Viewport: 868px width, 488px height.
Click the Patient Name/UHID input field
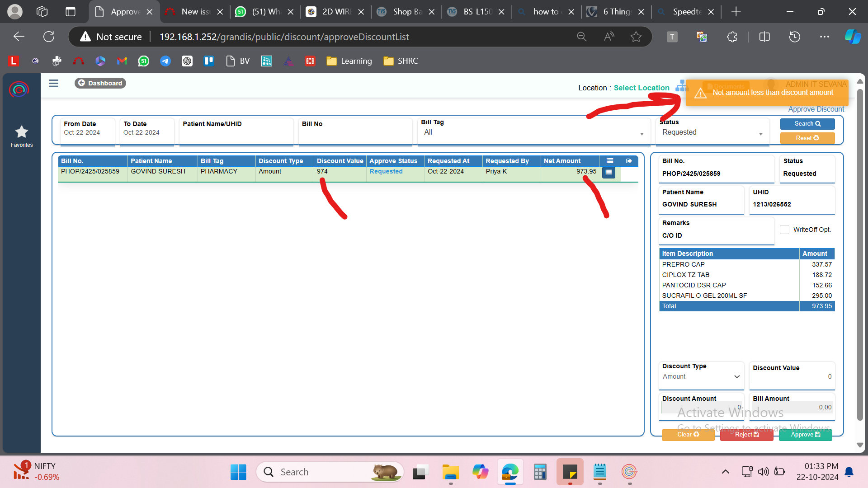236,135
